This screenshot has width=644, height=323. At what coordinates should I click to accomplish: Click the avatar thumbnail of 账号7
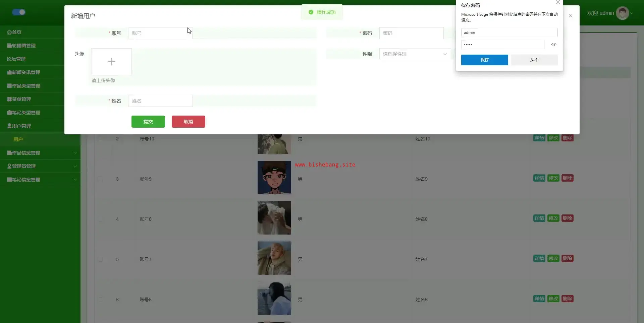click(x=274, y=258)
